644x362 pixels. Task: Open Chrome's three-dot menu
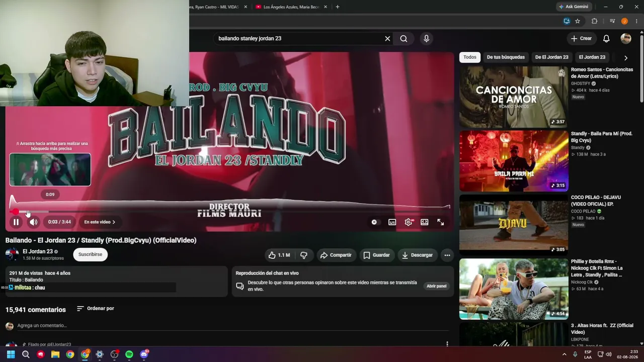[636, 21]
